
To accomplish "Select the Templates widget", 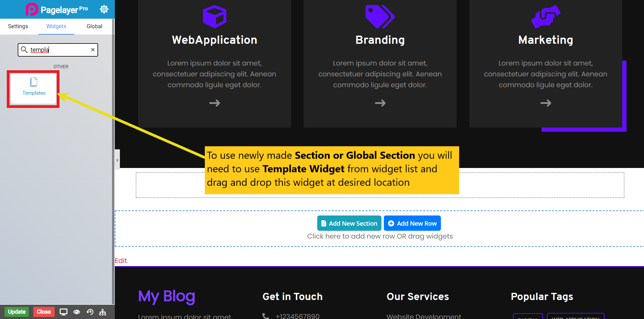I will (33, 88).
